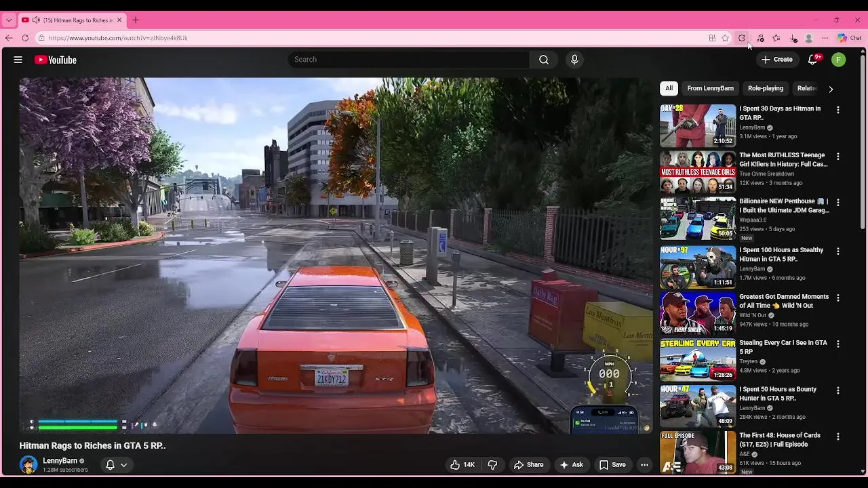The height and width of the screenshot is (488, 868).
Task: Open Copilot Chat in the Edge toolbar
Action: click(849, 38)
